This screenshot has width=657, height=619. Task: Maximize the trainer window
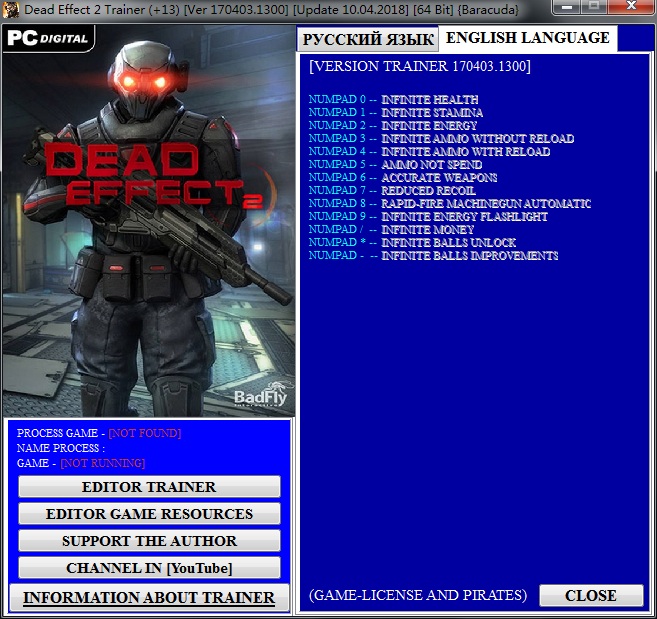(594, 7)
